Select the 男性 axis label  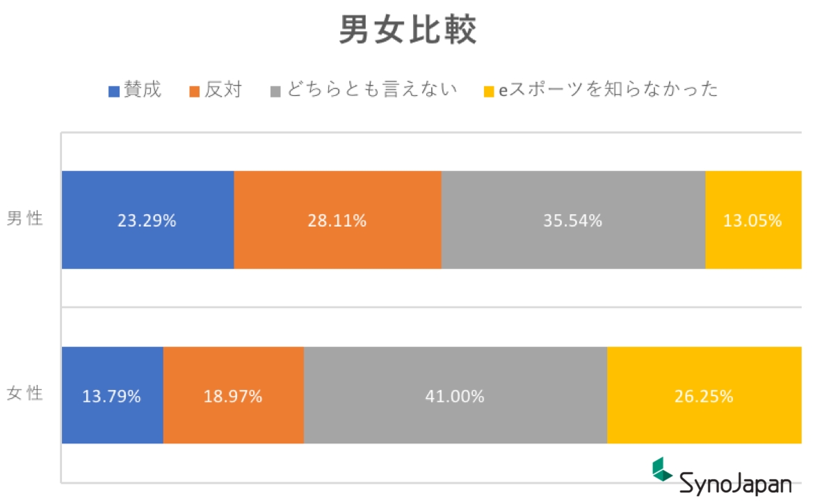click(25, 219)
